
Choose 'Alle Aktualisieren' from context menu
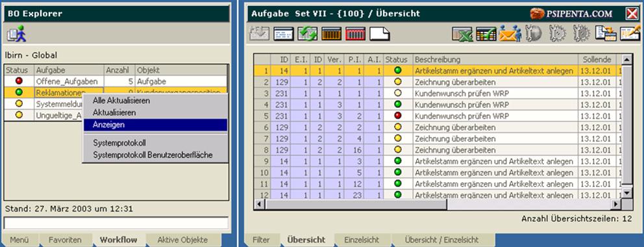click(x=121, y=101)
